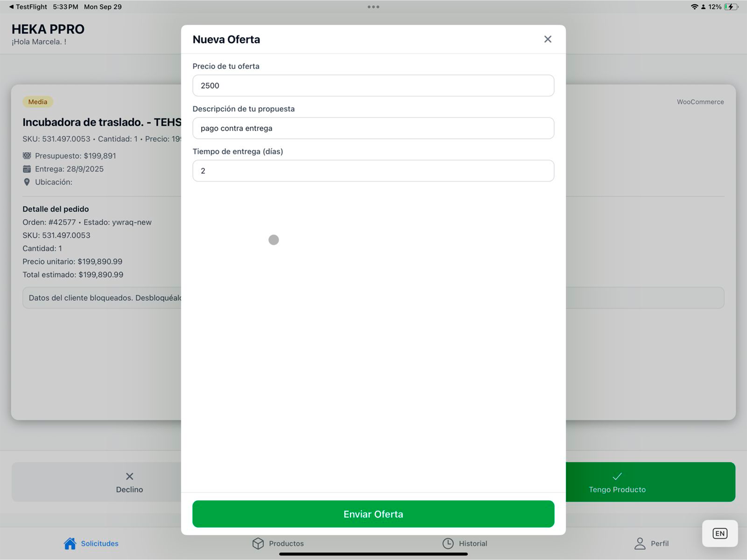Screen dimensions: 747x560
Task: Click the person icon next to Perfil
Action: (640, 543)
